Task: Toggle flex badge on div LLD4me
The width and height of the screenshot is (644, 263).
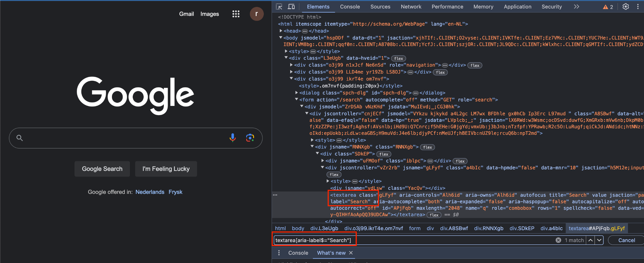Action: [440, 72]
